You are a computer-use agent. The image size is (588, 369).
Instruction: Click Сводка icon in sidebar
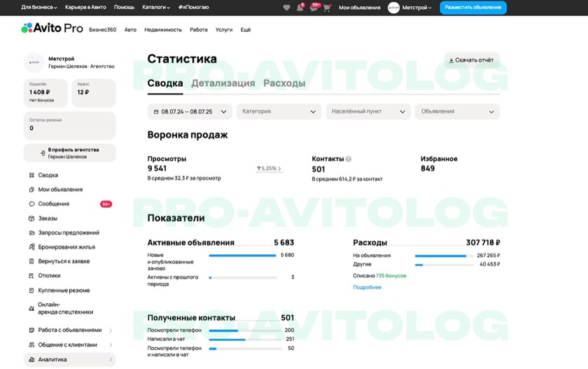pyautogui.click(x=31, y=175)
